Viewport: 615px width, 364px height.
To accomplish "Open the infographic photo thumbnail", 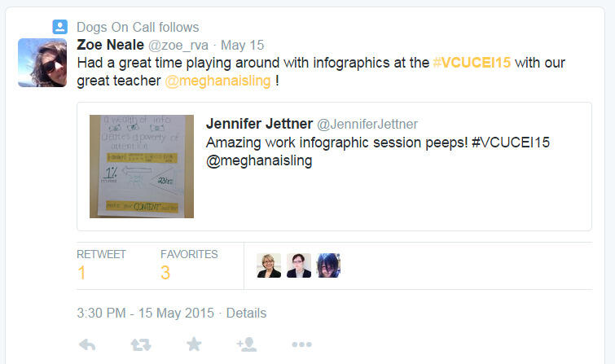I will coord(142,166).
